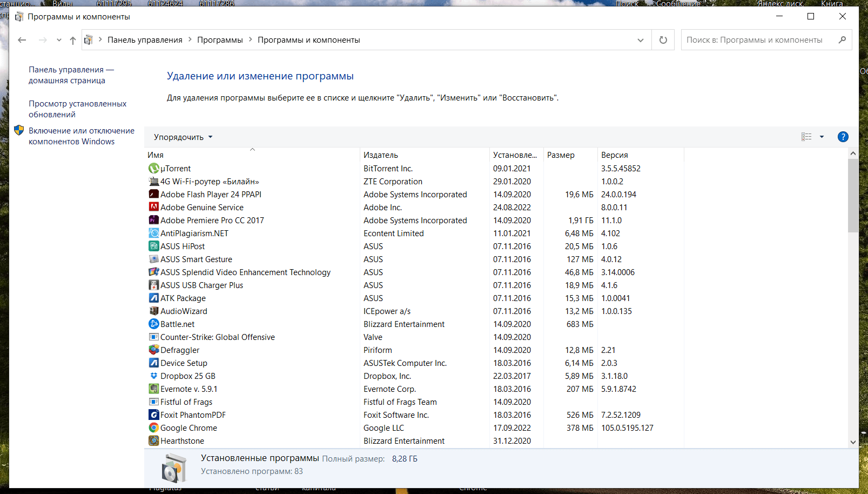Expand the chevron after Программы breadcrumb
This screenshot has width=868, height=494.
pyautogui.click(x=250, y=40)
